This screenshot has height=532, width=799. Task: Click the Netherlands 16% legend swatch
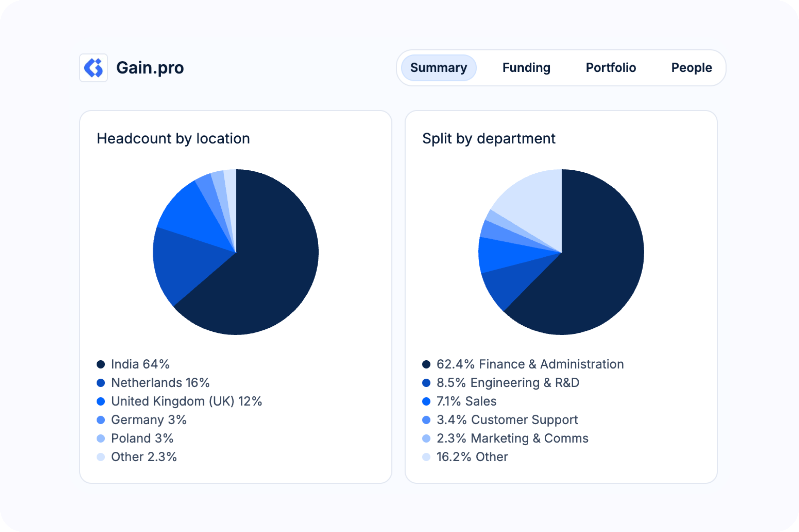[101, 383]
